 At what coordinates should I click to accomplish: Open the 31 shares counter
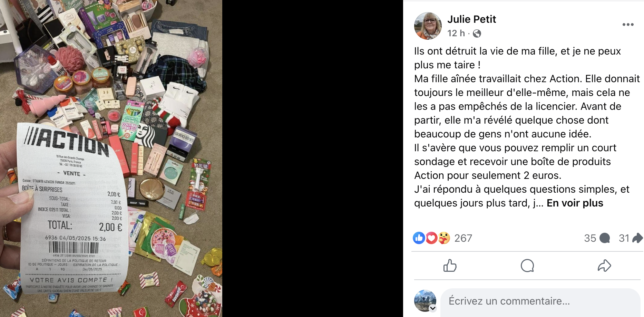click(631, 238)
